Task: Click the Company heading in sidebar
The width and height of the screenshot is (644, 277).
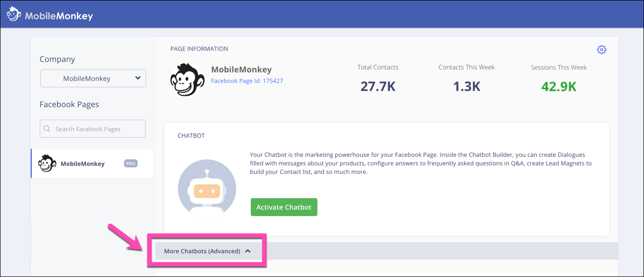Action: click(x=57, y=59)
